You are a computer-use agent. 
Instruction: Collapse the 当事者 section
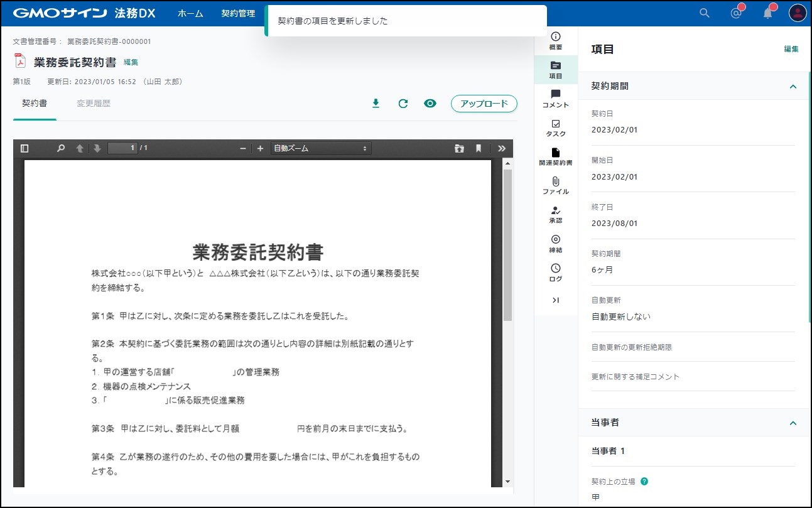[793, 423]
